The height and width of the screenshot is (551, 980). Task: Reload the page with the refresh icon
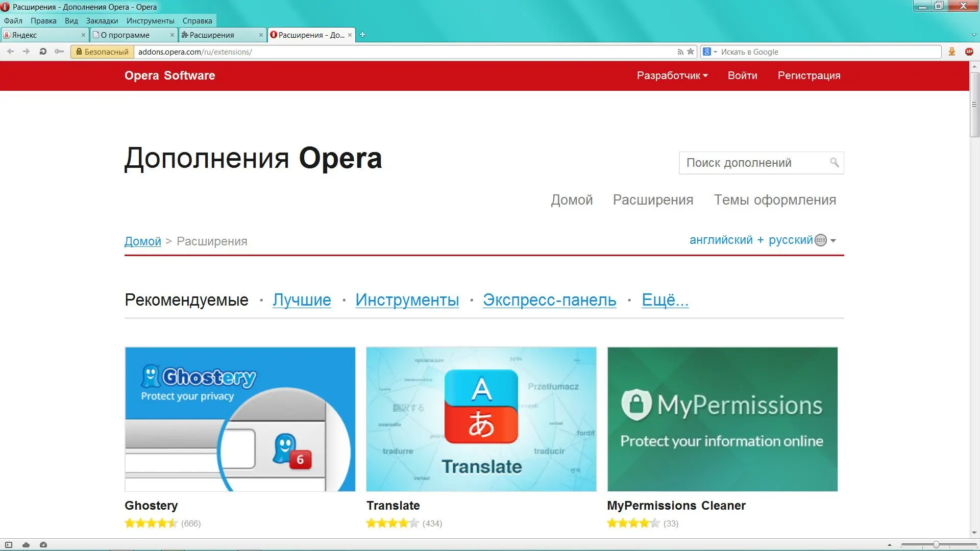(43, 51)
